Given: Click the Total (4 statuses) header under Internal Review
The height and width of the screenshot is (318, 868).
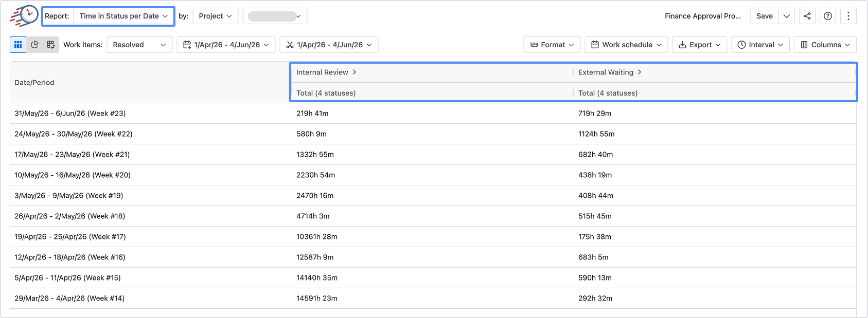Looking at the screenshot, I should [326, 93].
